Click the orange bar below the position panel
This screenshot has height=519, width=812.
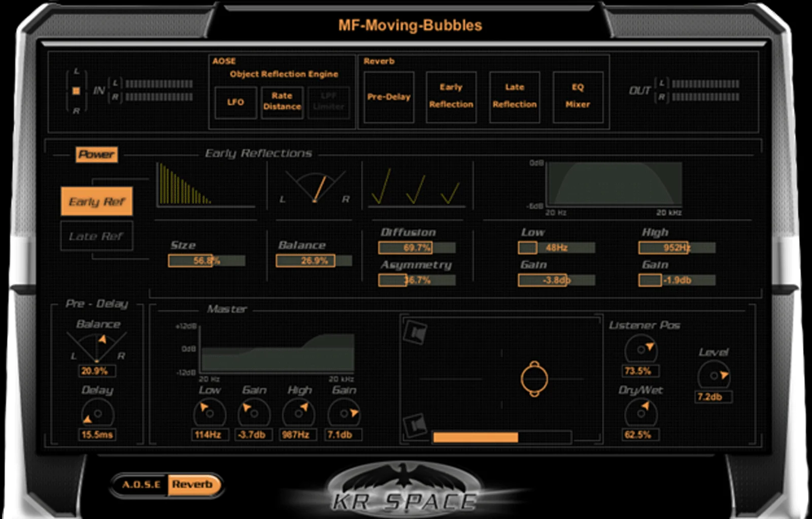tap(476, 437)
